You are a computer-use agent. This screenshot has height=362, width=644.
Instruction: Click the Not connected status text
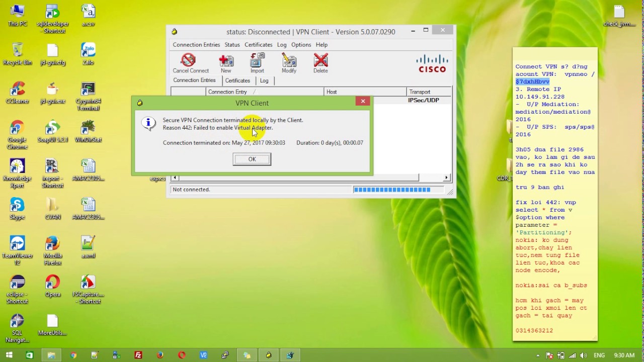[x=191, y=190]
